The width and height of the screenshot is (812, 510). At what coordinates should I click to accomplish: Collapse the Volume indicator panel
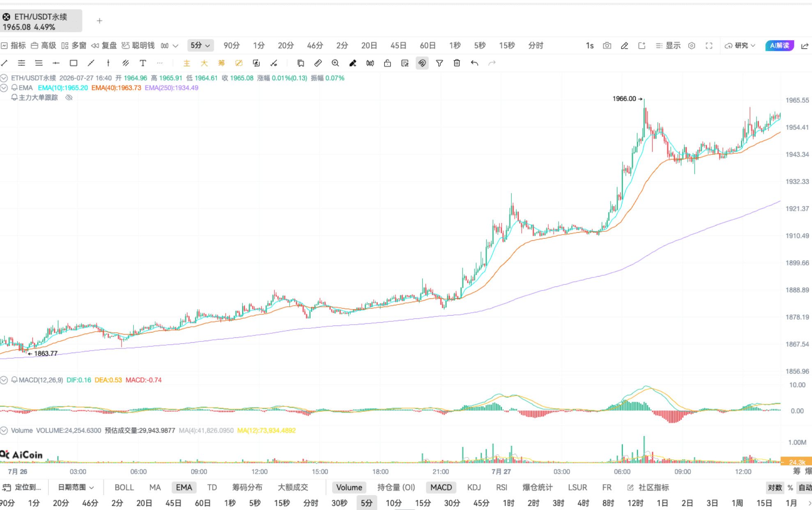click(x=4, y=430)
